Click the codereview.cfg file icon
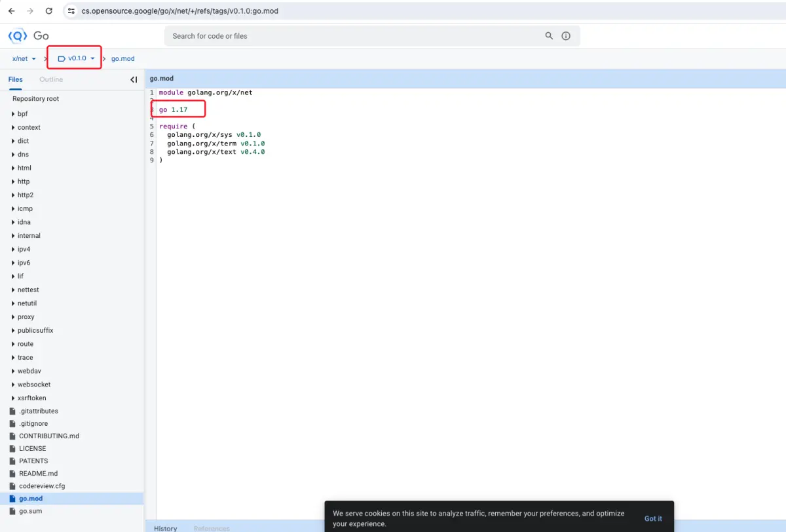This screenshot has height=532, width=786. [x=12, y=486]
